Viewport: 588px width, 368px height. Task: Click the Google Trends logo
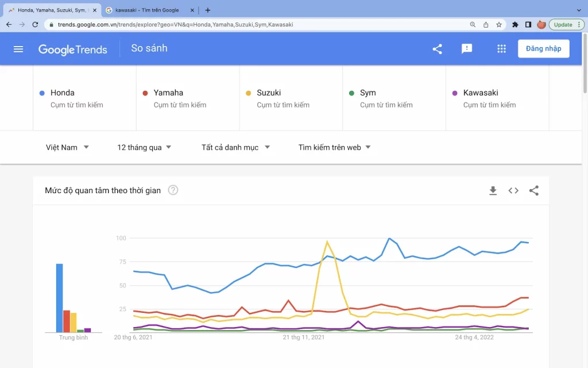(73, 49)
